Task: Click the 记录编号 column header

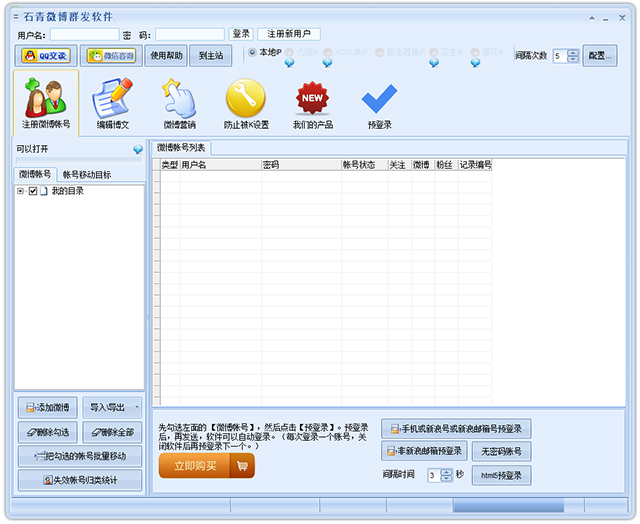Action: point(475,165)
